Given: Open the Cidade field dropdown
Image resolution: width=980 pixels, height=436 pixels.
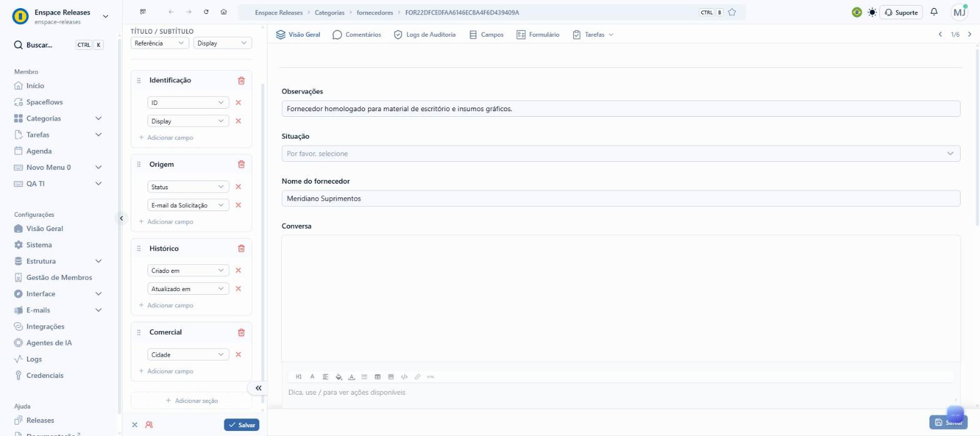Looking at the screenshot, I should coord(188,355).
